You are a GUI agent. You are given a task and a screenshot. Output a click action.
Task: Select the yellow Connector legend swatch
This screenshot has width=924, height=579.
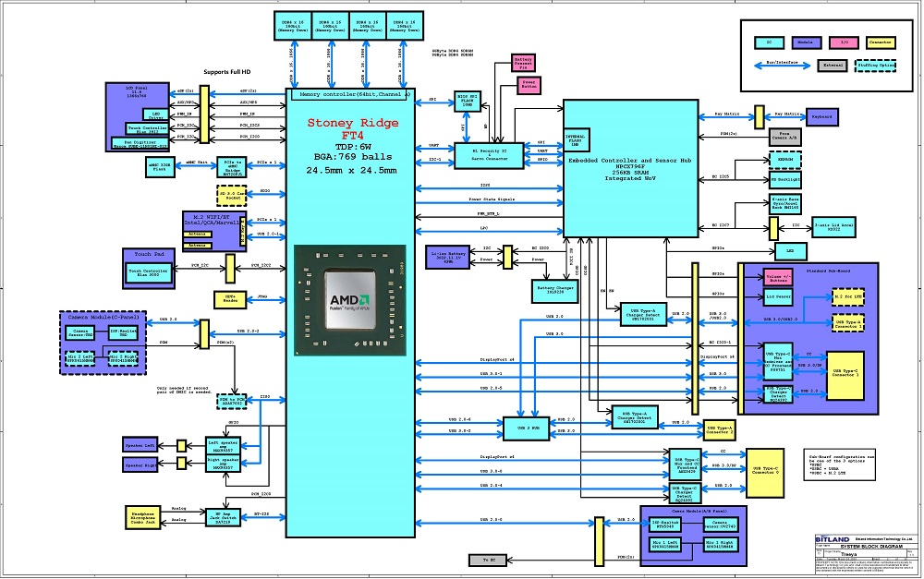pos(881,42)
